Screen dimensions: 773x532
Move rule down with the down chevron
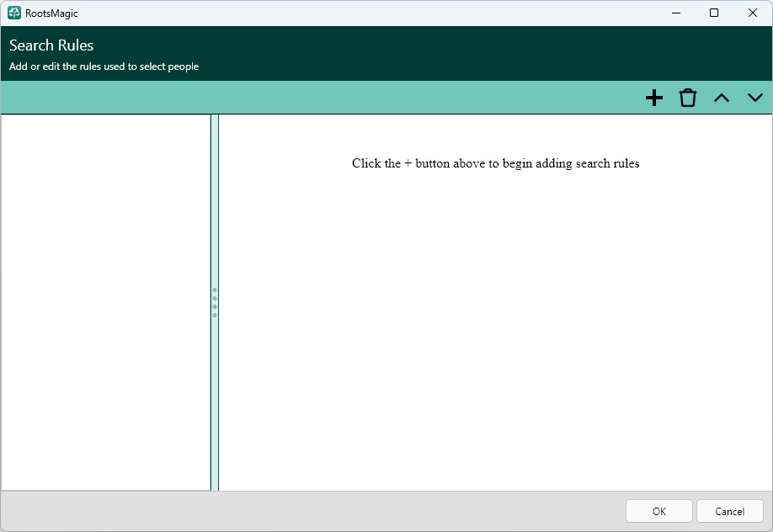[x=754, y=98]
